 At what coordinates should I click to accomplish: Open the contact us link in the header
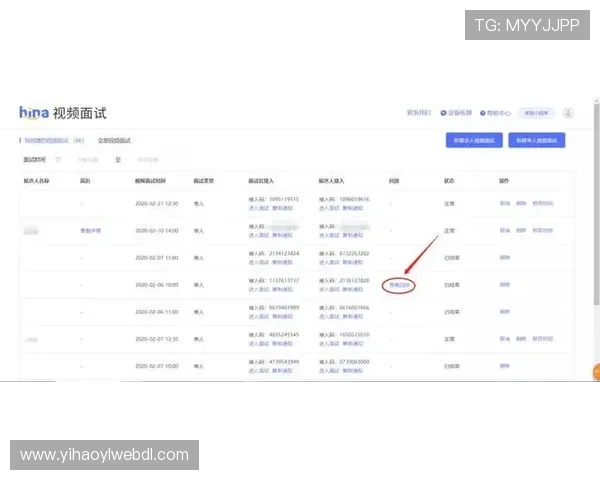[419, 113]
